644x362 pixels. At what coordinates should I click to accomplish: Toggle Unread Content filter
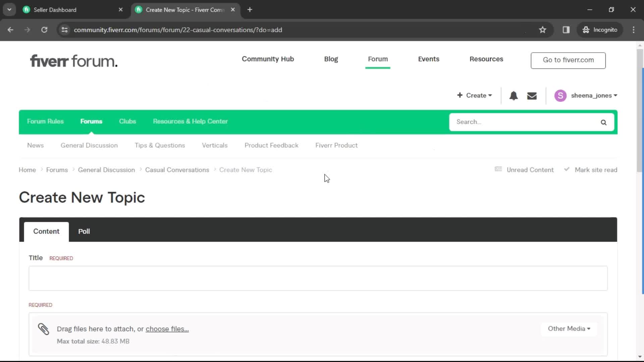[524, 170]
